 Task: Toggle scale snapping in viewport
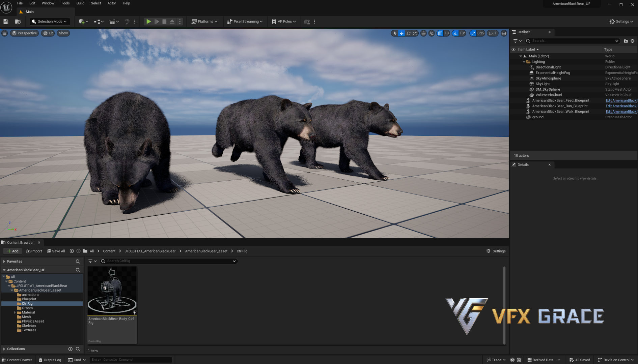click(x=473, y=33)
